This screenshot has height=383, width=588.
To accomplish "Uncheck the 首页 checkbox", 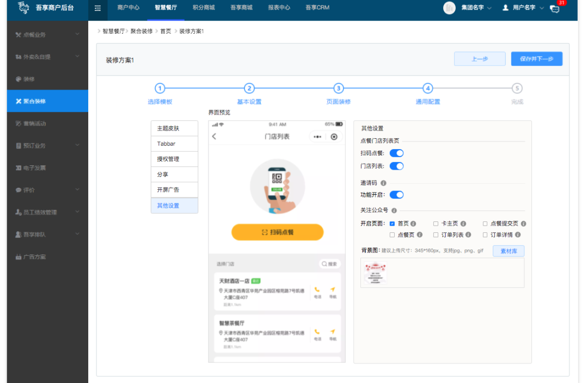I will coord(392,224).
